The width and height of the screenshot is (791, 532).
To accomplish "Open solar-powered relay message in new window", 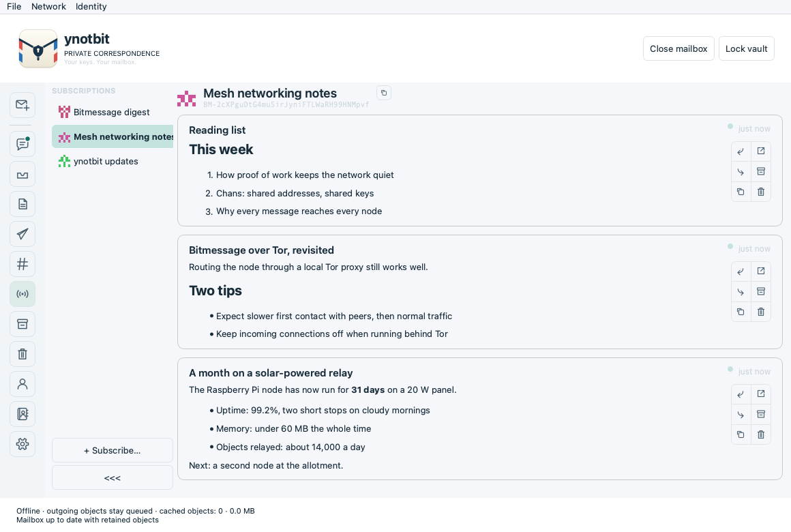I will click(x=761, y=394).
